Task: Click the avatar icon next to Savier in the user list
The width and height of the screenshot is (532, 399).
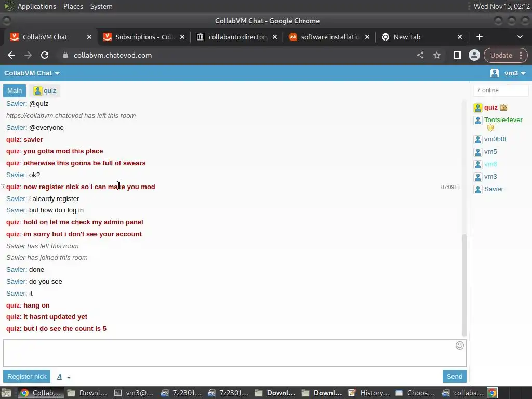Action: tap(478, 189)
